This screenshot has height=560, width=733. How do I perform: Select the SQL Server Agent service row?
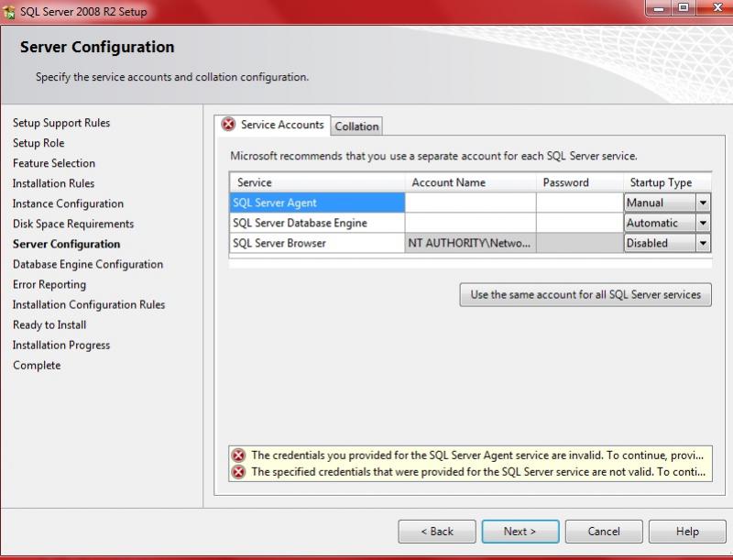point(317,203)
